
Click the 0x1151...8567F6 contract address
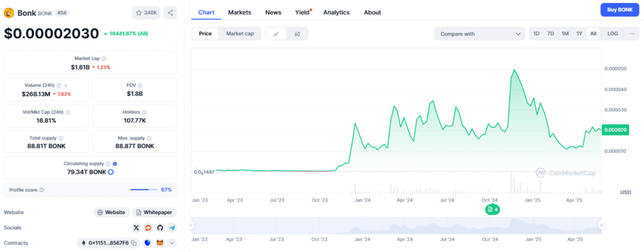coord(108,243)
